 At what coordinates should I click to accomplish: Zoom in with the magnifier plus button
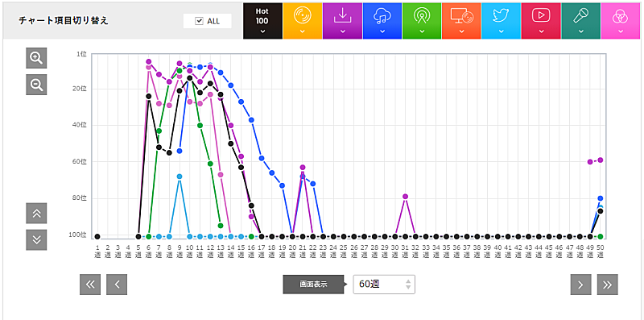(36, 58)
